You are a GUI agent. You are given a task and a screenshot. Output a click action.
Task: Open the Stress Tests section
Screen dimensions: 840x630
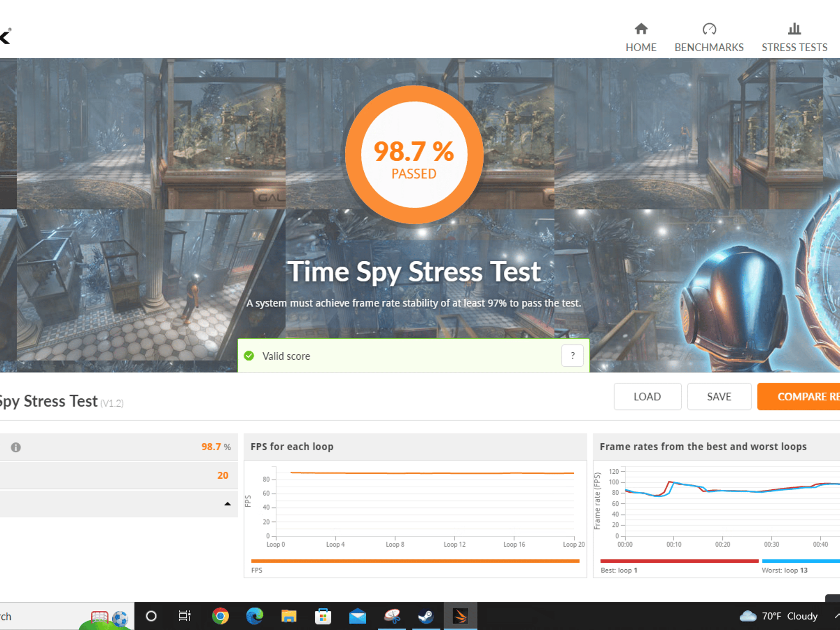tap(794, 38)
